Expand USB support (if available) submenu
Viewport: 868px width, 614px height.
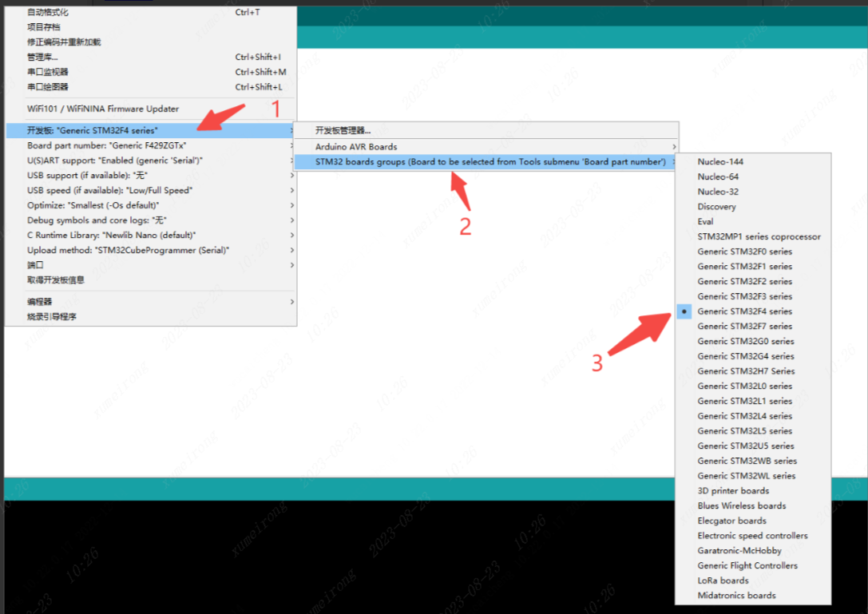[x=151, y=175]
